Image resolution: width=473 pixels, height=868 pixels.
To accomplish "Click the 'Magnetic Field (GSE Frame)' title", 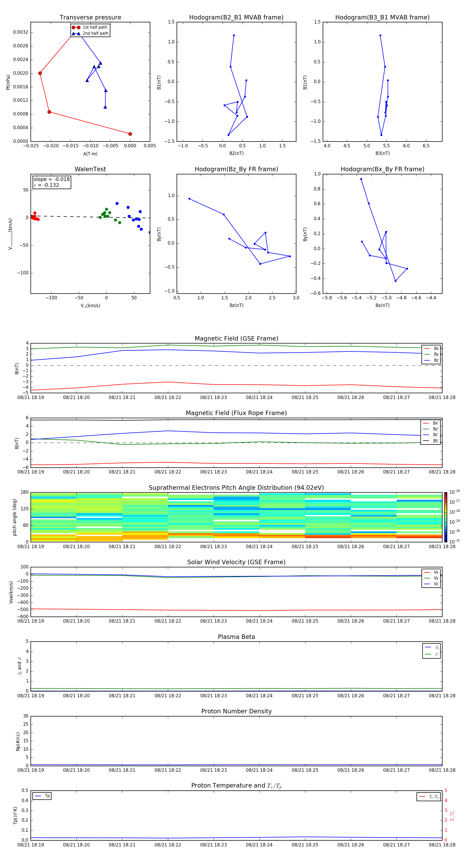I will 236,339.
